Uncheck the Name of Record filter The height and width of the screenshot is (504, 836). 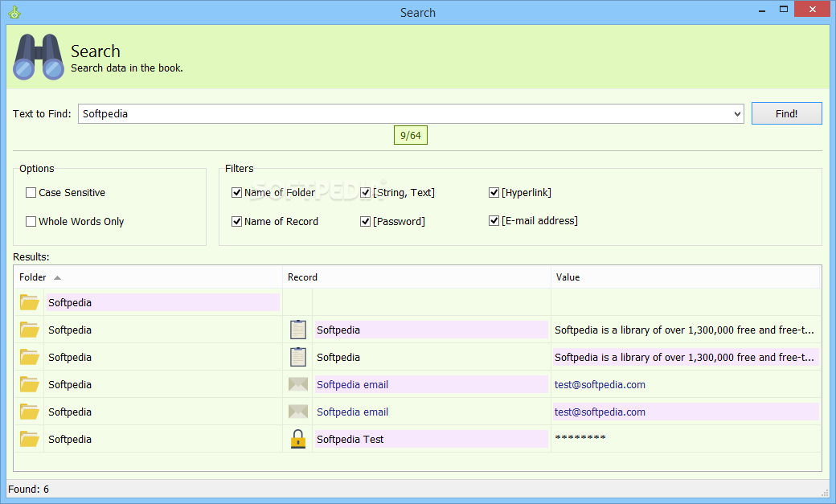[236, 221]
